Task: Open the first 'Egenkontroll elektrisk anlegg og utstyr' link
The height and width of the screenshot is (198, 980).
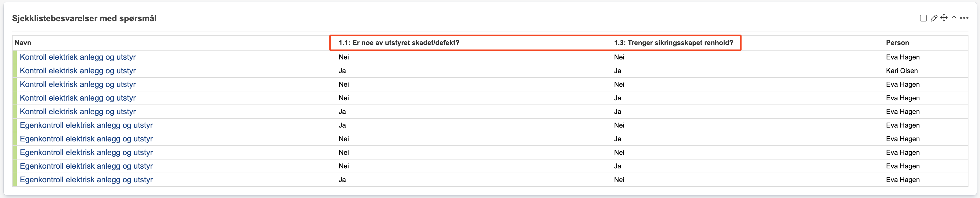Action: [86, 125]
